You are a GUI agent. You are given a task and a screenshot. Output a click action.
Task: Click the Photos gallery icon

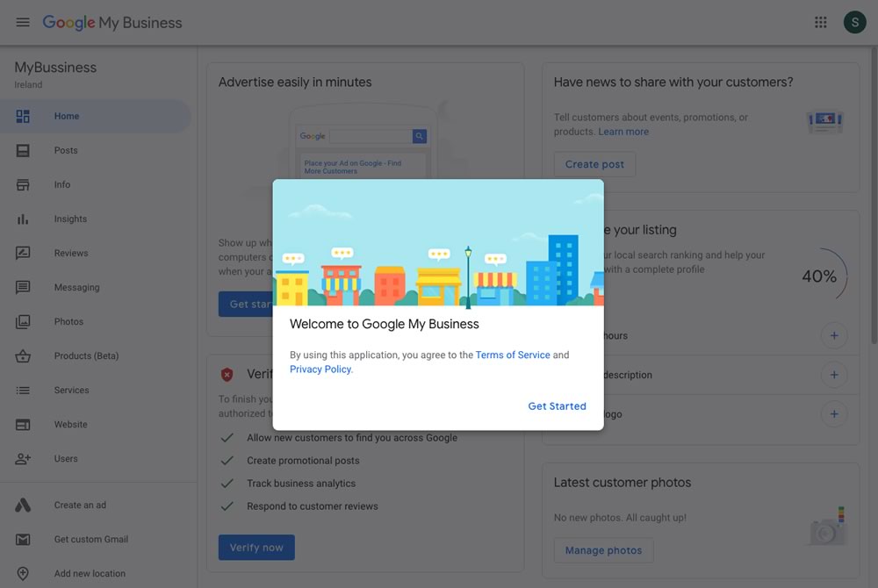(x=23, y=322)
